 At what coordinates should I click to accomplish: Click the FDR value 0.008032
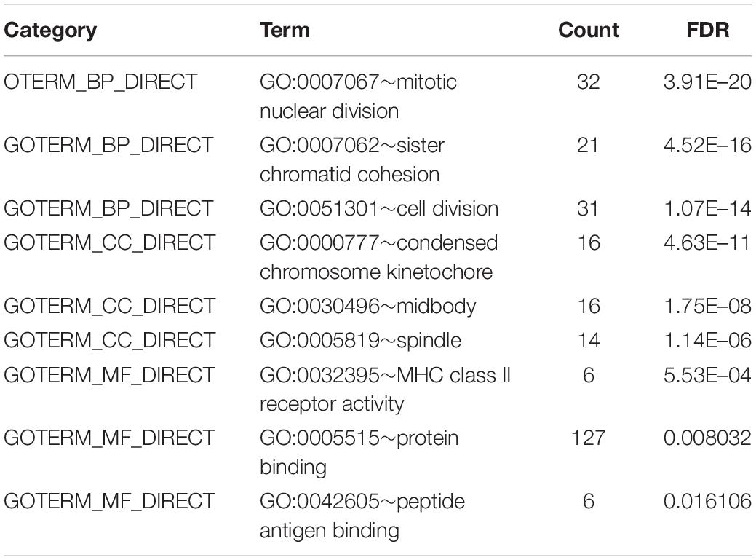click(x=707, y=438)
